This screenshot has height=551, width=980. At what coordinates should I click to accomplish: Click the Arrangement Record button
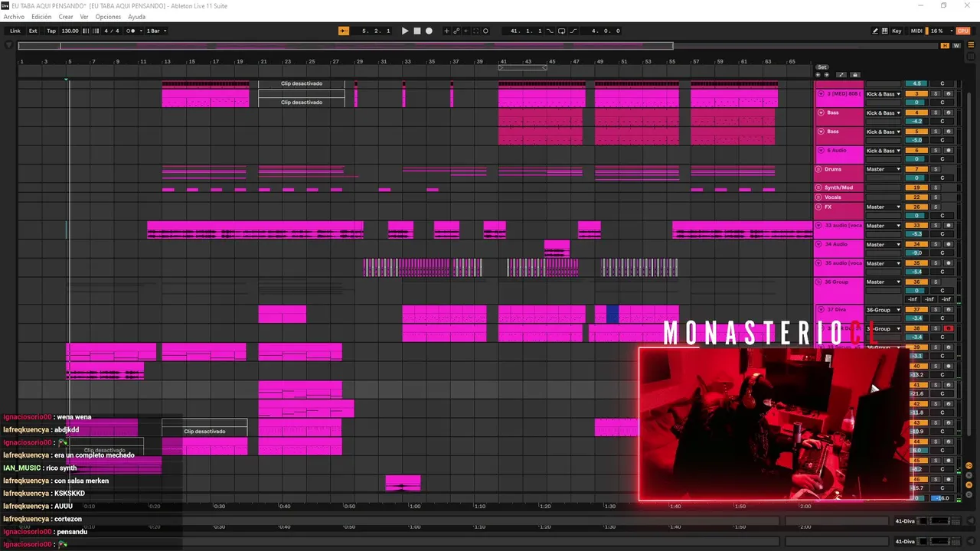click(429, 31)
